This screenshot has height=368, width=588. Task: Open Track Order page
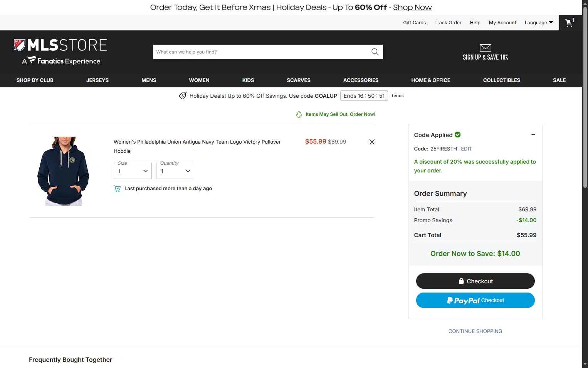tap(448, 23)
